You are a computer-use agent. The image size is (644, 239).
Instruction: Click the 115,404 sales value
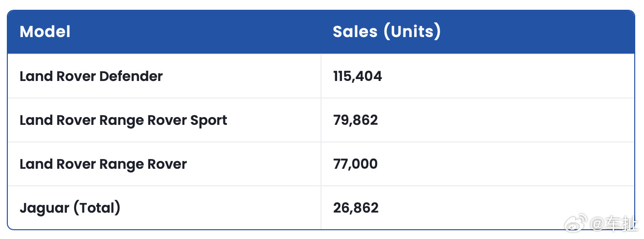(358, 76)
